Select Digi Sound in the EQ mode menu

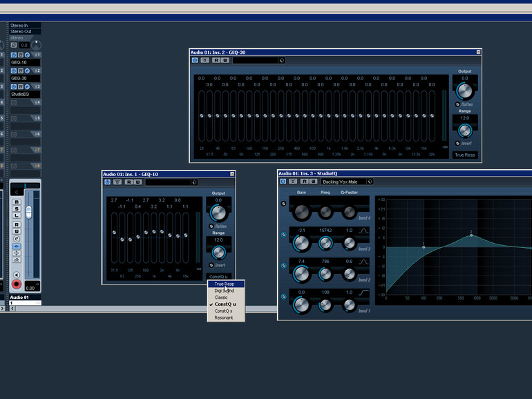coord(226,291)
